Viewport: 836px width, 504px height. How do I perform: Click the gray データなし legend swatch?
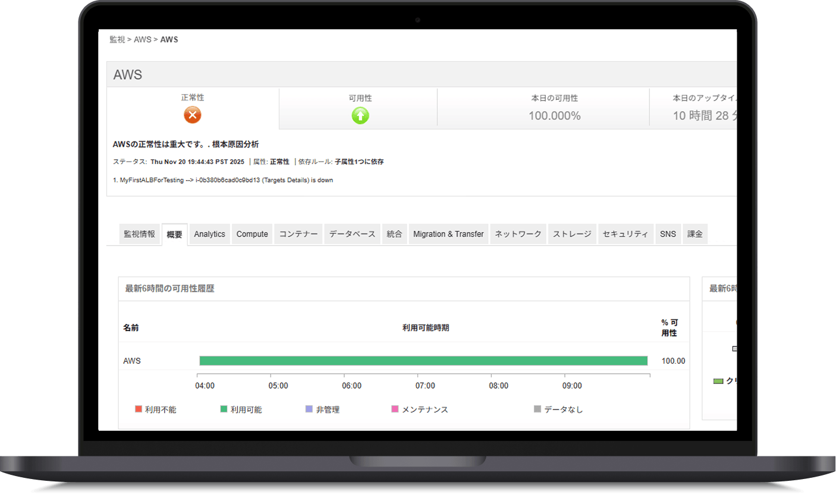538,409
